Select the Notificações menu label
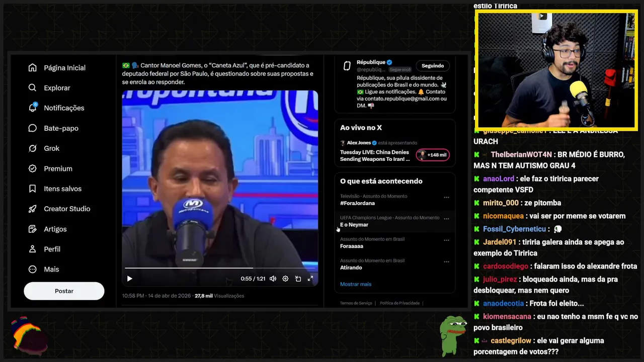 (x=64, y=108)
